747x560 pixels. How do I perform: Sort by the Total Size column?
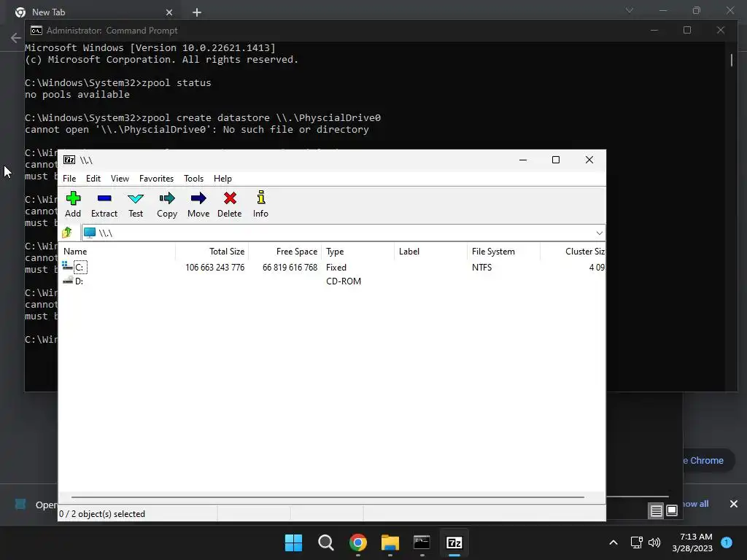[x=212, y=252]
